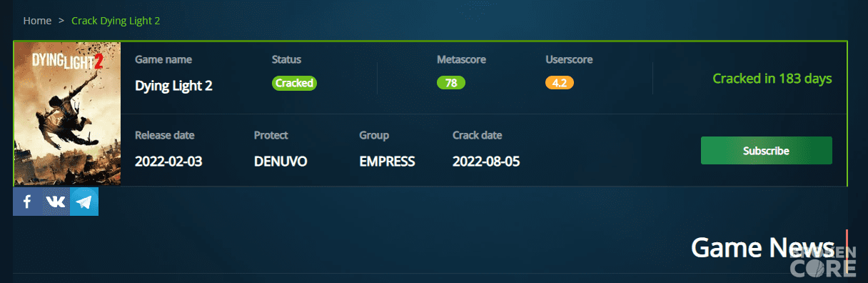Open Crack Dying Light 2 breadcrumb

click(x=116, y=21)
